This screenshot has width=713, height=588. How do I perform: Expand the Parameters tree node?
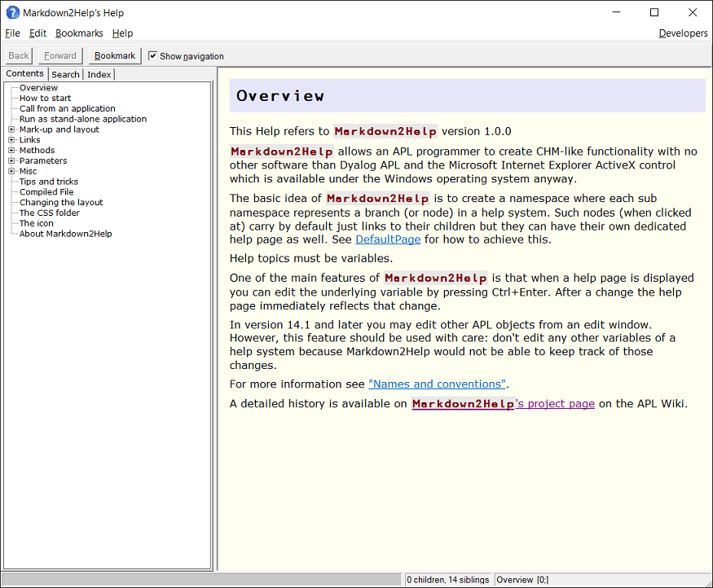tap(11, 161)
